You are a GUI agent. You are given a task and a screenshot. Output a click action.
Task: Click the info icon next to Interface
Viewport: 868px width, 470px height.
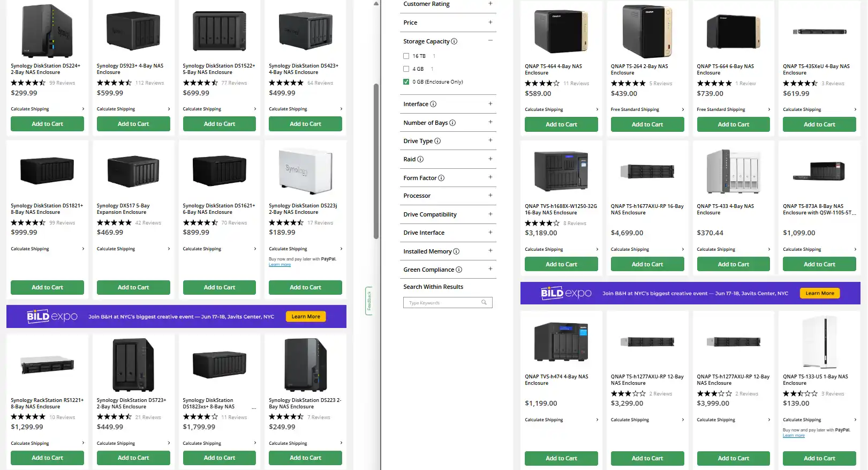pos(433,104)
